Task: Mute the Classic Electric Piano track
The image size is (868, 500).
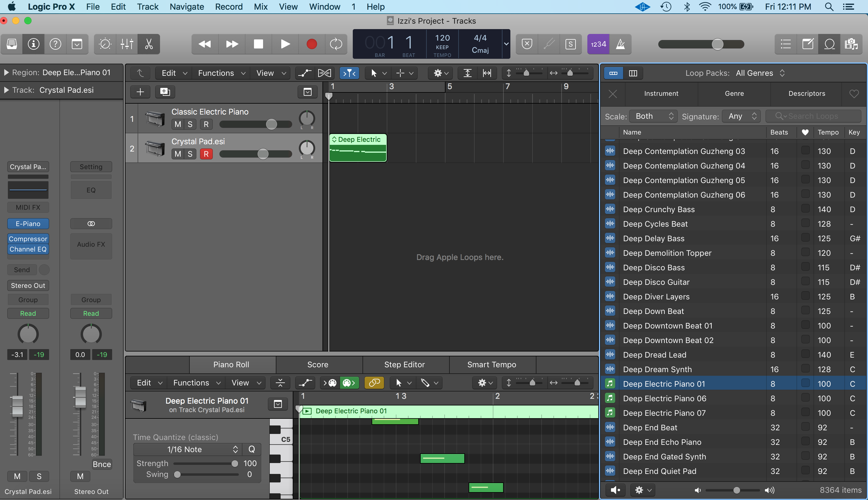Action: [x=178, y=124]
